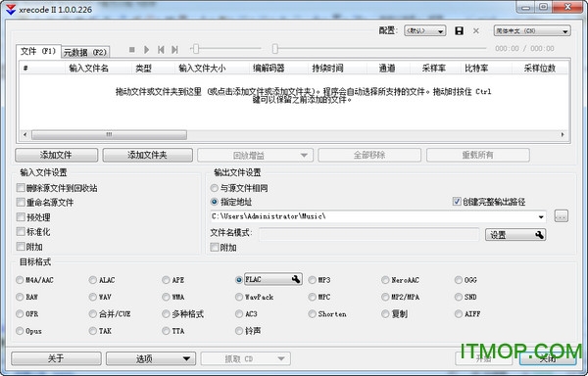Select the 多种格式 format option
Viewport: 588px width, 376px height.
coord(166,314)
